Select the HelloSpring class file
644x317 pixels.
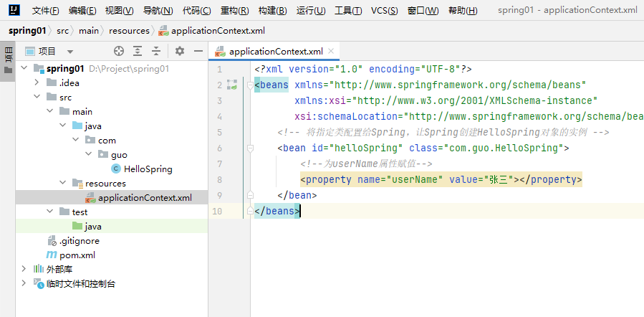pos(148,169)
